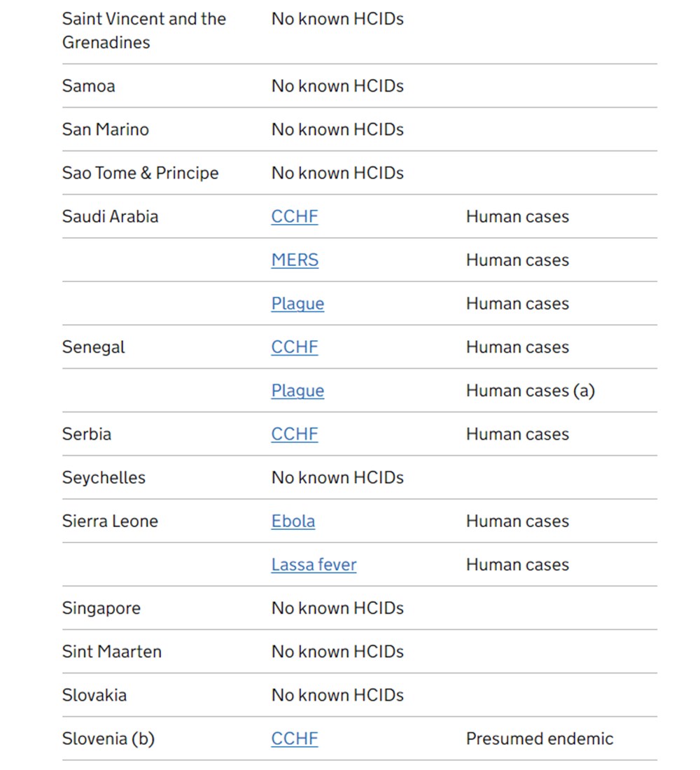Click the Plague link beside Human cases (a)
This screenshot has height=770, width=700.
point(297,391)
